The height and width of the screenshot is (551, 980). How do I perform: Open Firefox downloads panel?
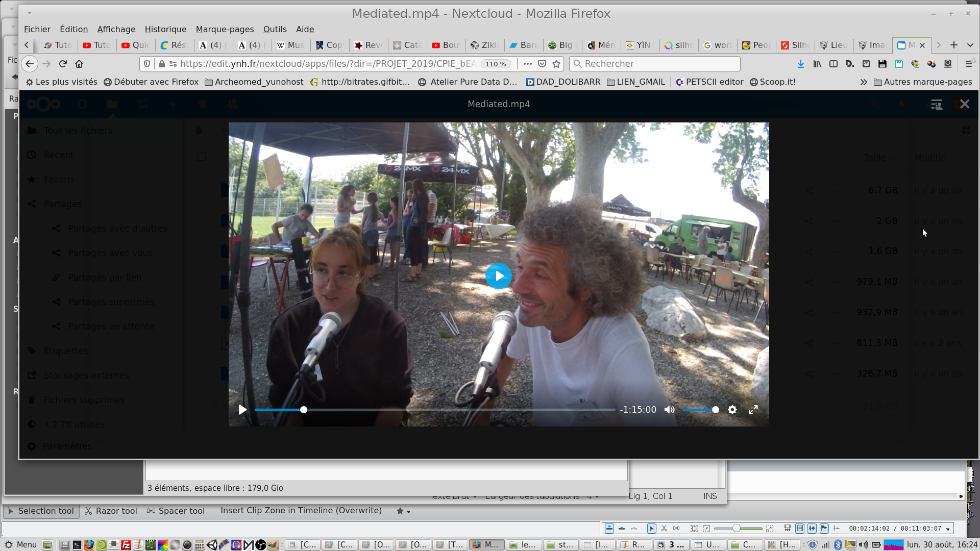[800, 64]
